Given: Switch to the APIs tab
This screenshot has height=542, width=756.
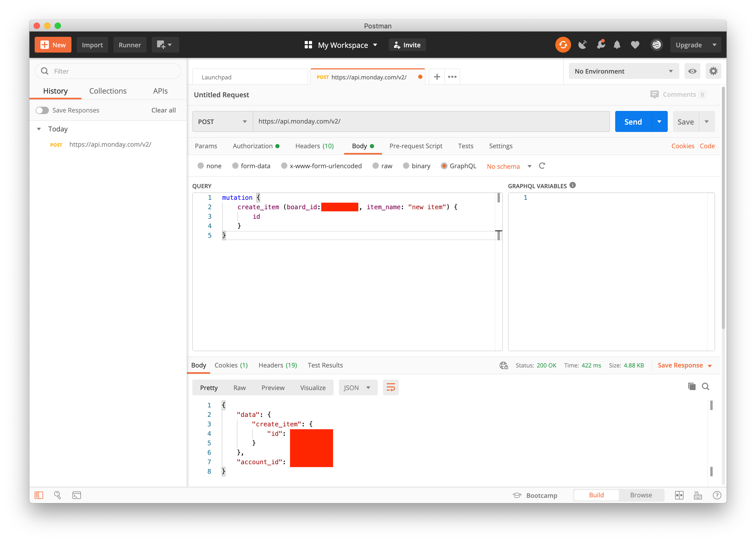Looking at the screenshot, I should coord(160,91).
